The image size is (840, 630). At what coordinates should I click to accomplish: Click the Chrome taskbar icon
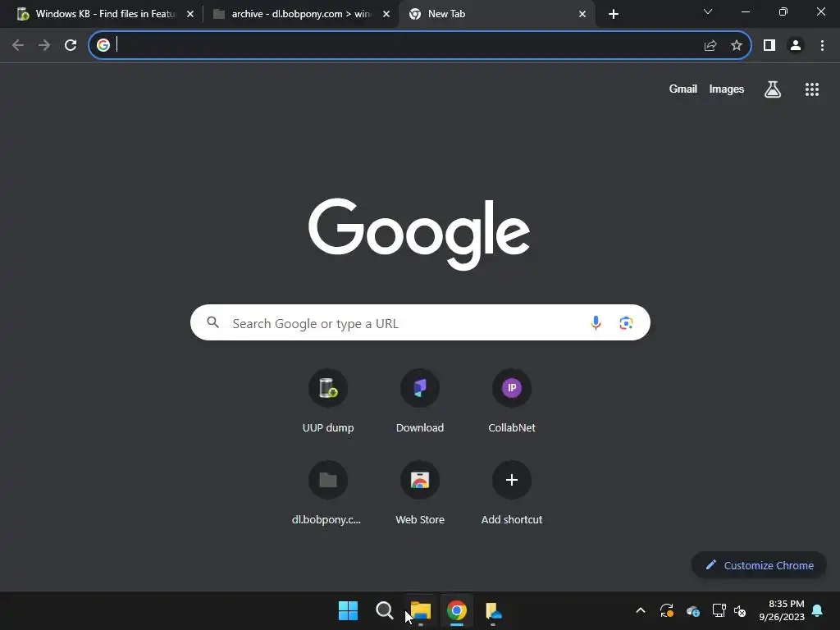click(457, 610)
